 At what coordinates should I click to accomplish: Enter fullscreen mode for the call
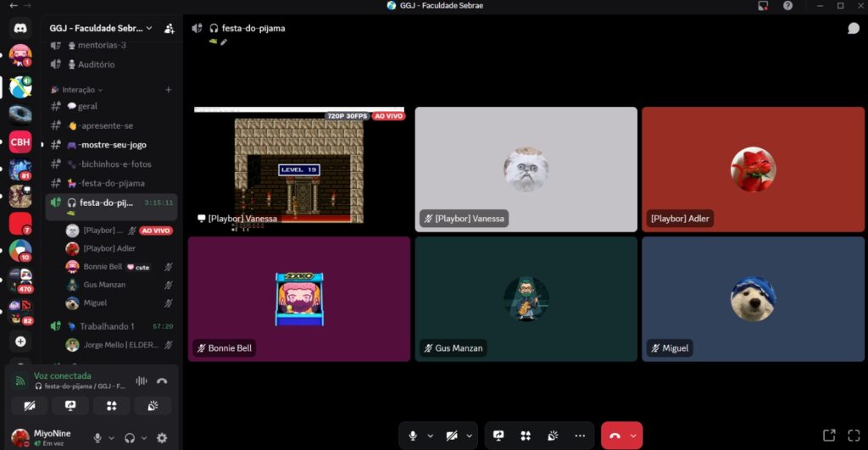pyautogui.click(x=851, y=436)
